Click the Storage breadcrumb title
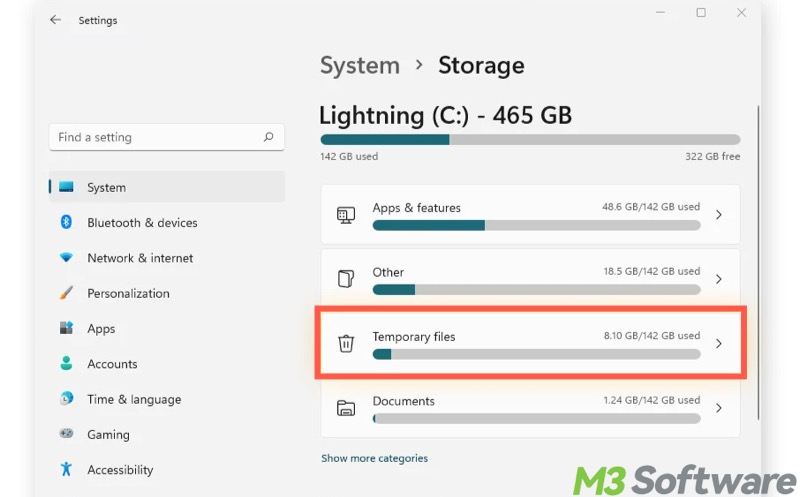This screenshot has height=497, width=800. tap(481, 66)
